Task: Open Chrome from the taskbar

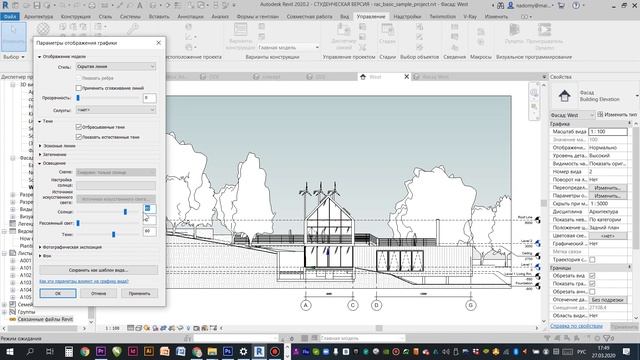Action: pos(85,351)
